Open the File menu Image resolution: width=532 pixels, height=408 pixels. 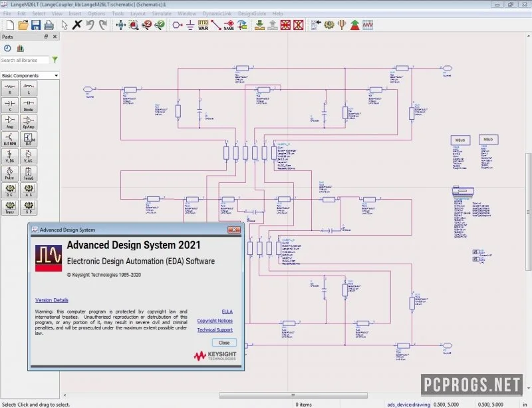click(x=7, y=13)
